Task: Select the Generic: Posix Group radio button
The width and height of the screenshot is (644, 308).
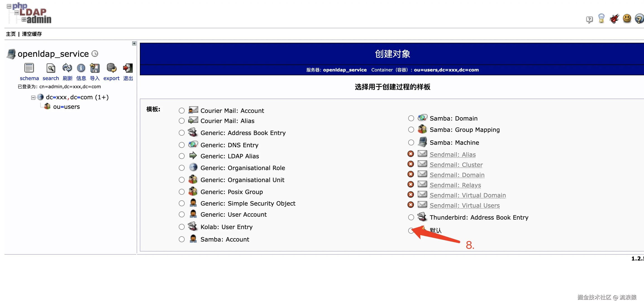Action: pyautogui.click(x=181, y=192)
